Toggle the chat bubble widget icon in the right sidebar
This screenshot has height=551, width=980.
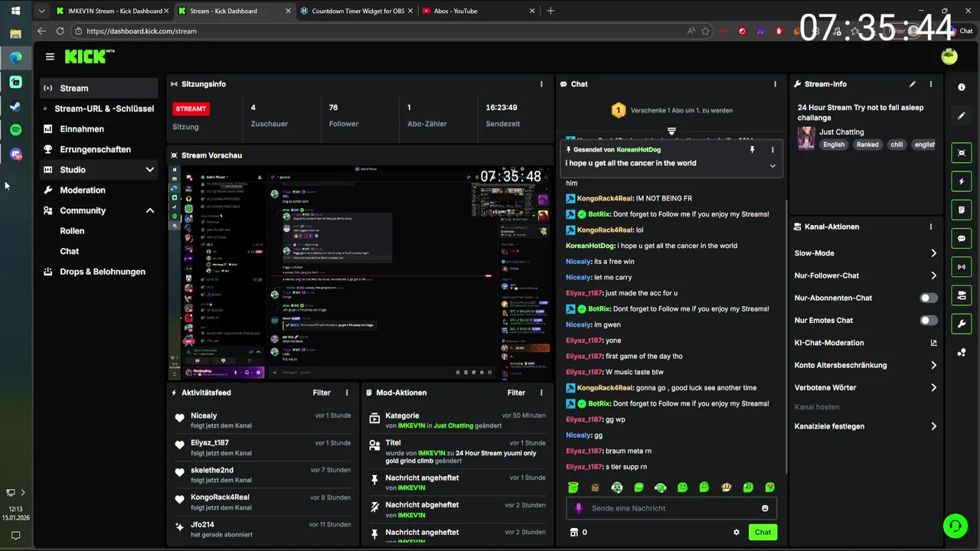coord(962,239)
